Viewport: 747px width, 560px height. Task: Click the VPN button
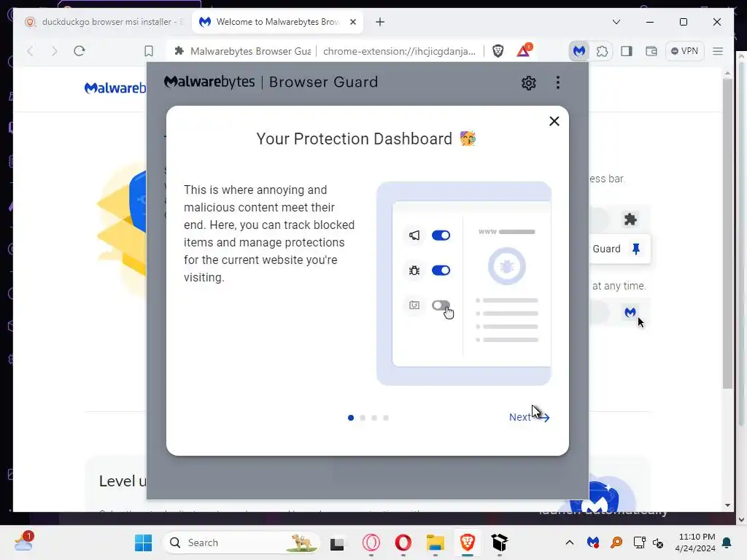point(684,51)
